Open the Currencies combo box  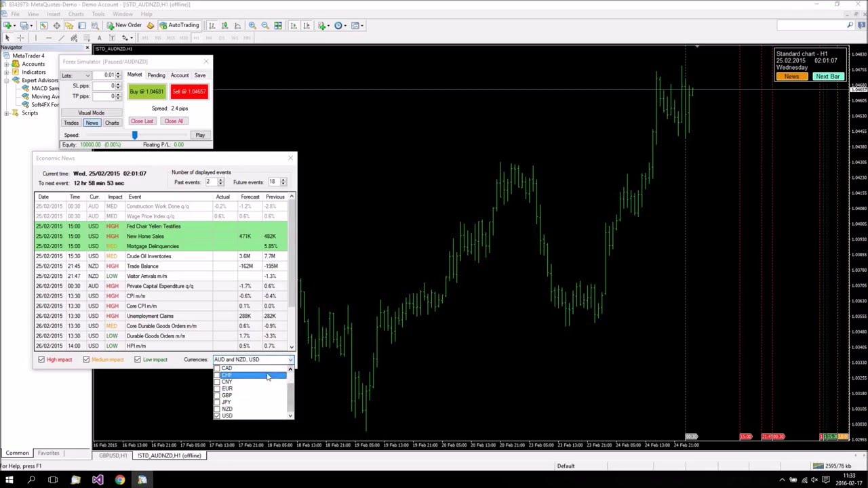(x=254, y=359)
